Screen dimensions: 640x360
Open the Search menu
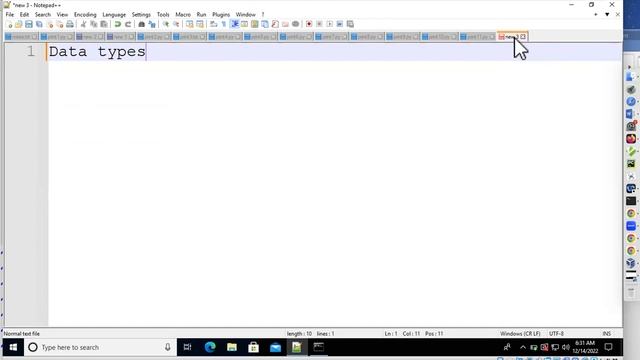(x=43, y=14)
